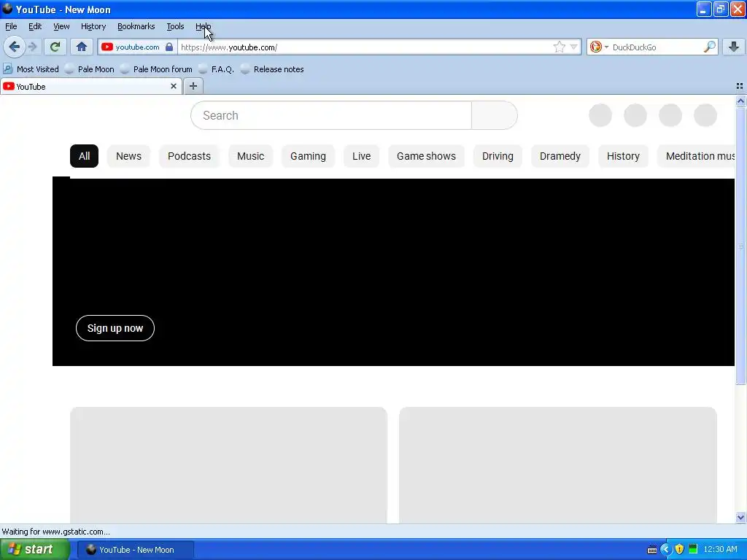Image resolution: width=747 pixels, height=560 pixels.
Task: Expand hidden tray icons arrow
Action: coord(665,550)
